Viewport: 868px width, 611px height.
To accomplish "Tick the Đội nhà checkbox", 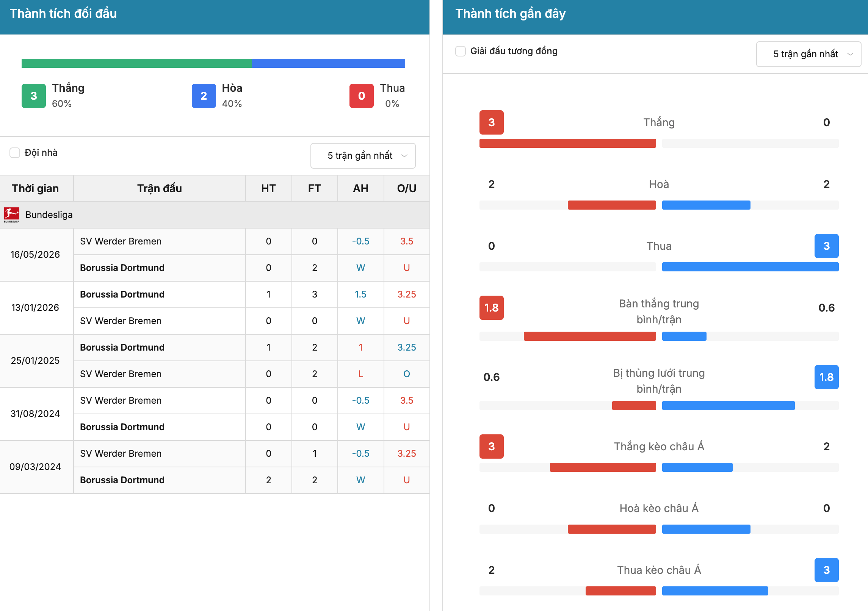I will [x=15, y=153].
